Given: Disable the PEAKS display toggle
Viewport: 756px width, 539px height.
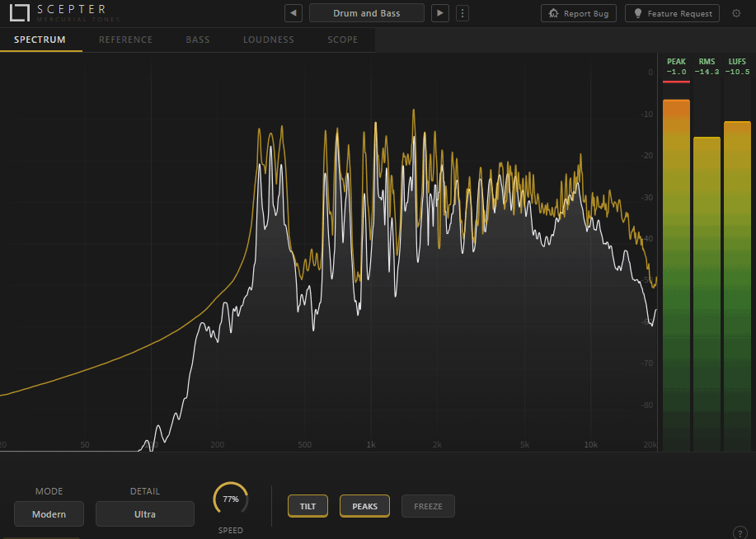Looking at the screenshot, I should coord(364,506).
